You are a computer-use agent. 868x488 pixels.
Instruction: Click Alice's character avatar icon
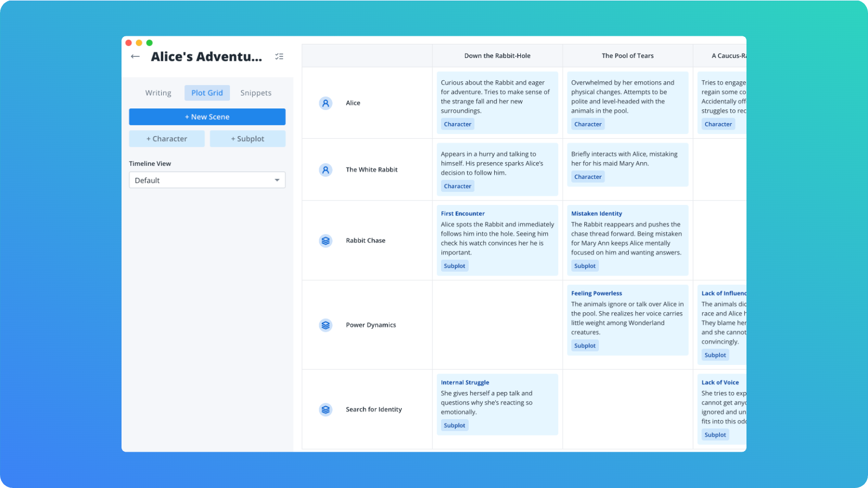pos(325,103)
